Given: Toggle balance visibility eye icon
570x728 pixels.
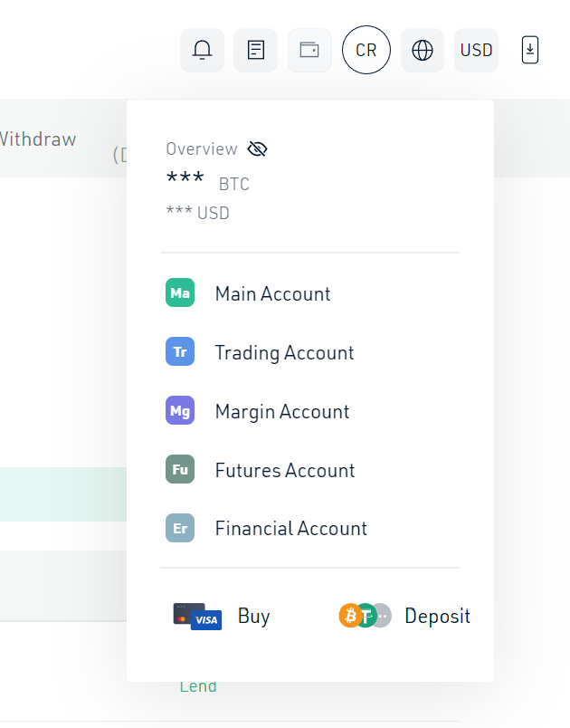Looking at the screenshot, I should point(257,149).
